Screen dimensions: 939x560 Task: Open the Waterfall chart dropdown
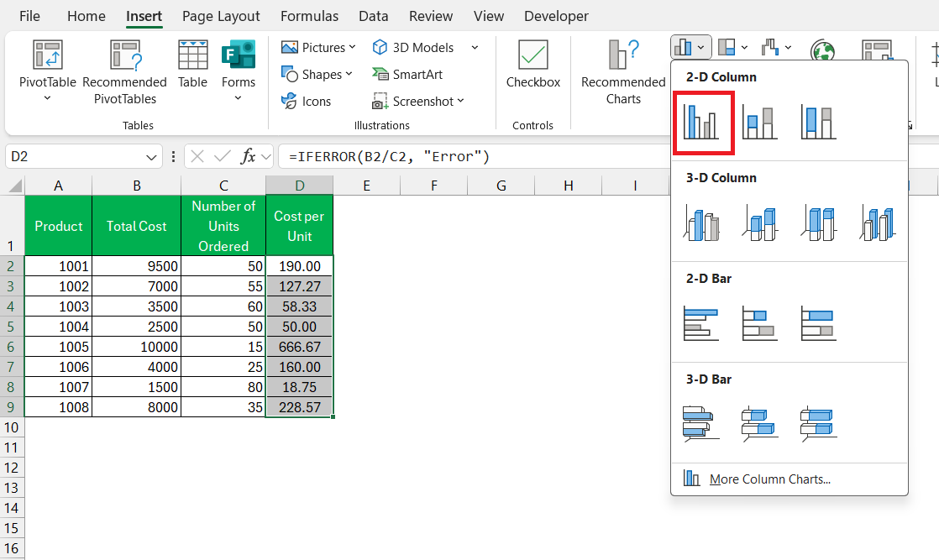777,47
